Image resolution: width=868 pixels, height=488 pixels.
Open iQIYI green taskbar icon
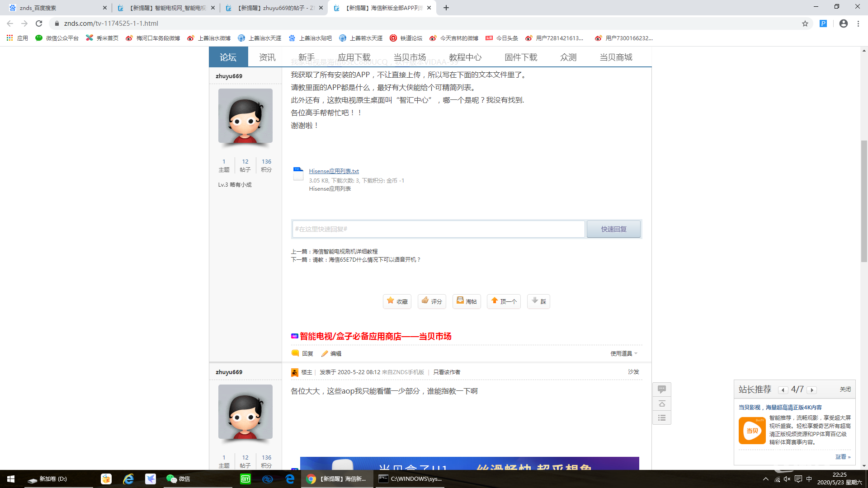pyautogui.click(x=245, y=479)
